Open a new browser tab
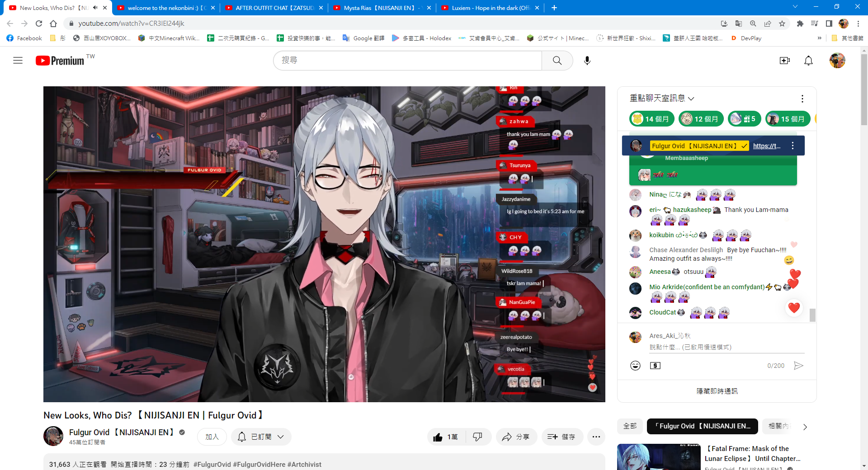The width and height of the screenshot is (868, 470). tap(554, 8)
